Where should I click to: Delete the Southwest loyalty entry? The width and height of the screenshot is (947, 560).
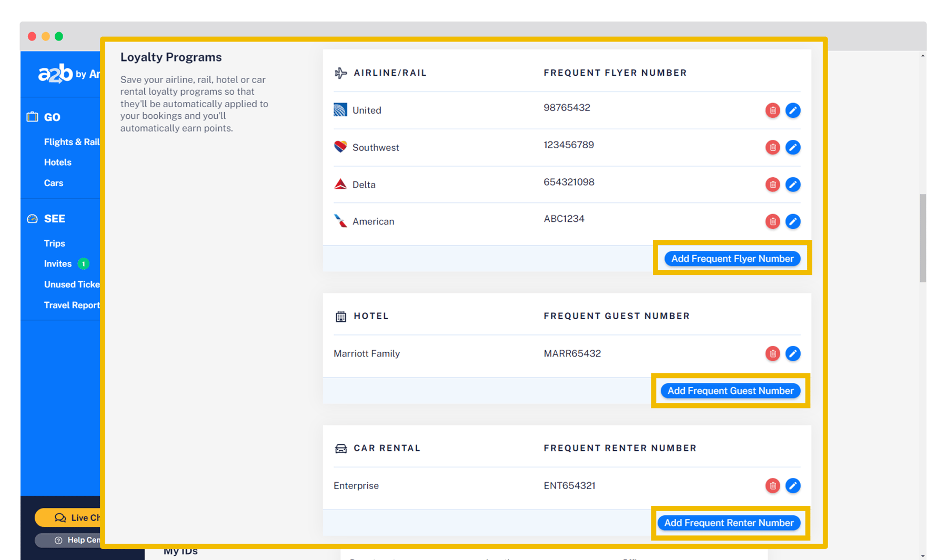click(x=772, y=147)
